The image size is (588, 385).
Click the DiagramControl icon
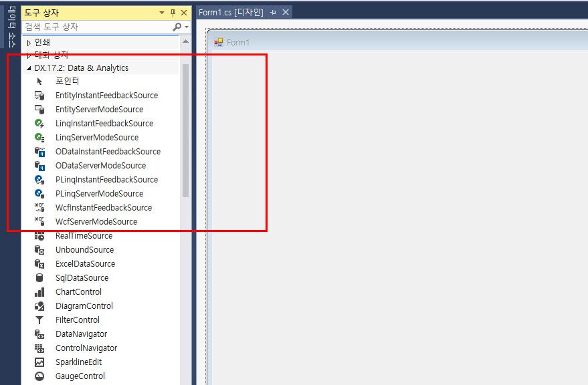39,306
